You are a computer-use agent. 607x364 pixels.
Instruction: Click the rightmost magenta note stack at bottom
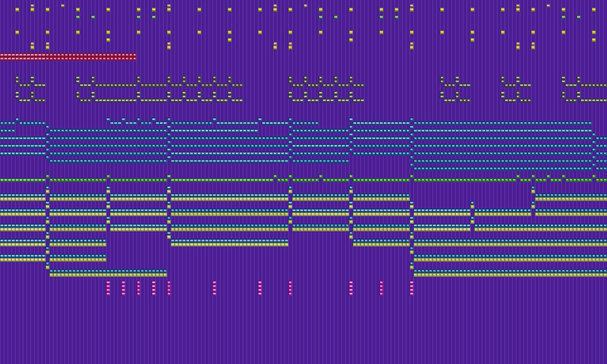click(x=412, y=288)
